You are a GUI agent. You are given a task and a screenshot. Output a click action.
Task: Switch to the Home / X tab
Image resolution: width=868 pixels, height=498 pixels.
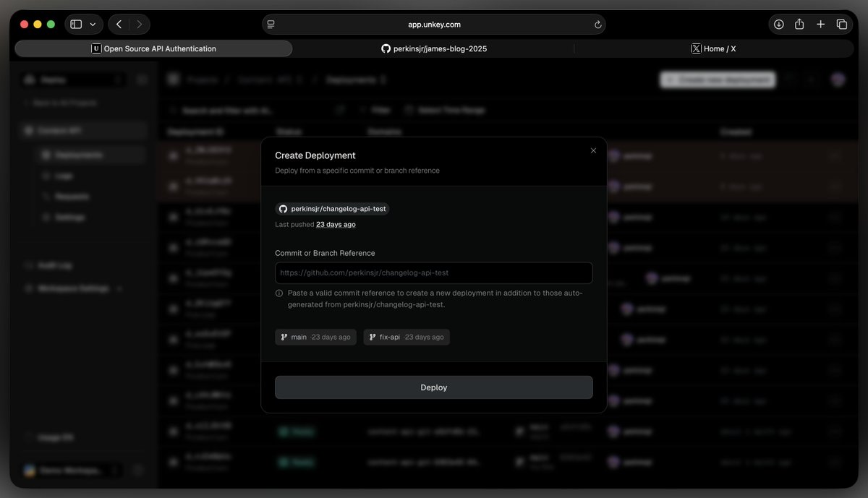(713, 48)
